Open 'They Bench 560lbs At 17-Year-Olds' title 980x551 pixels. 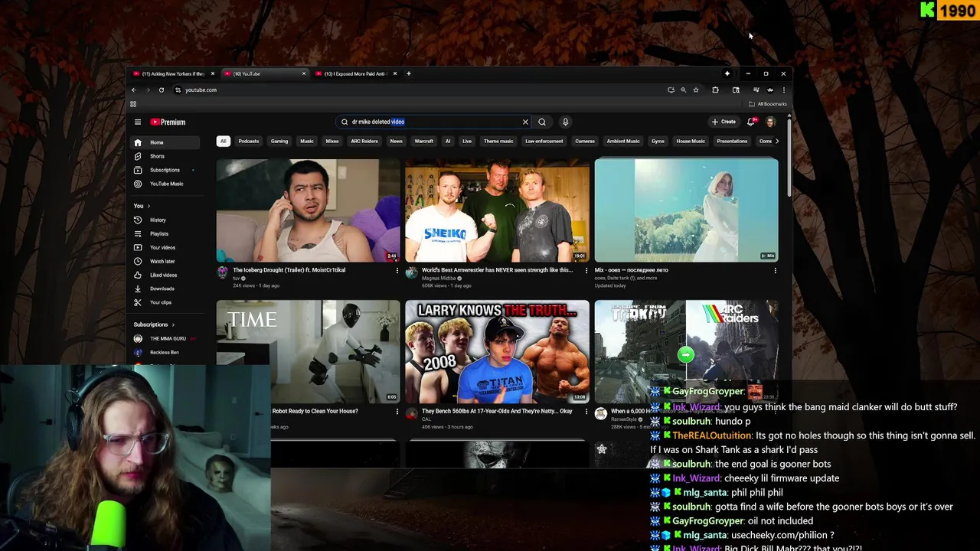pos(497,411)
